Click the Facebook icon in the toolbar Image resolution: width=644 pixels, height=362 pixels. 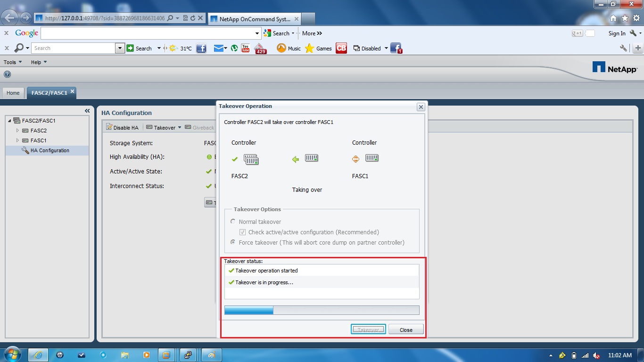pos(201,48)
